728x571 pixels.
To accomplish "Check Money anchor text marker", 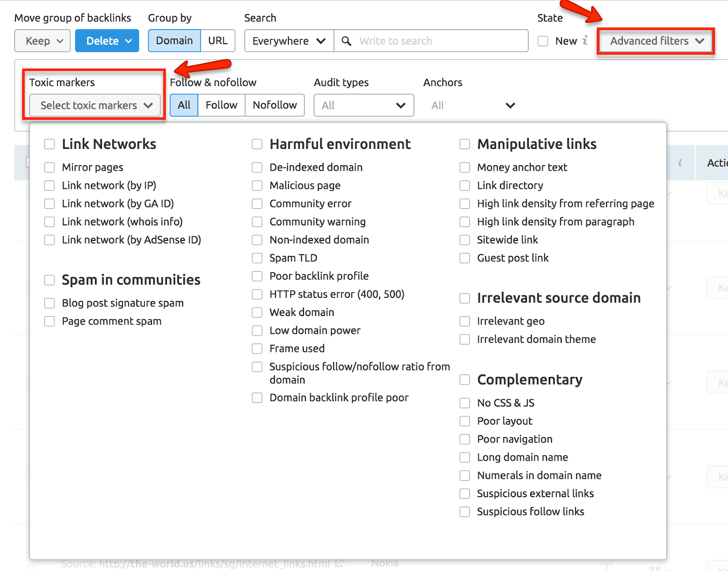I will tap(465, 168).
